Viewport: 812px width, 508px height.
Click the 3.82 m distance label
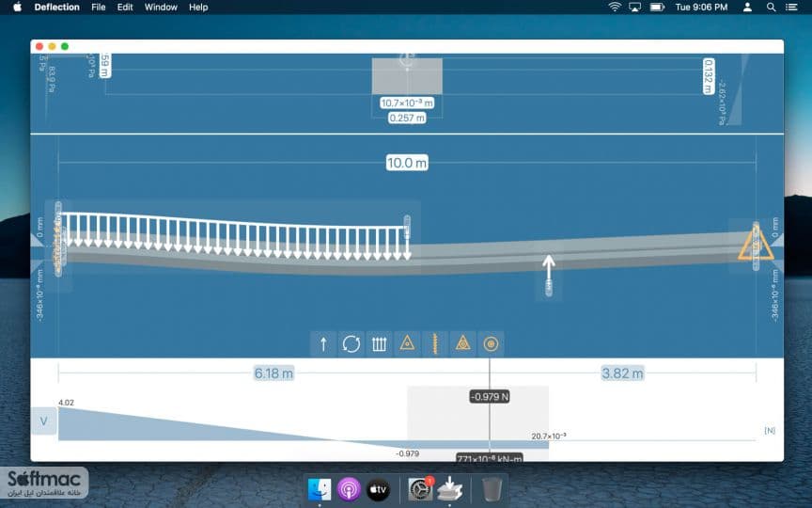click(622, 373)
